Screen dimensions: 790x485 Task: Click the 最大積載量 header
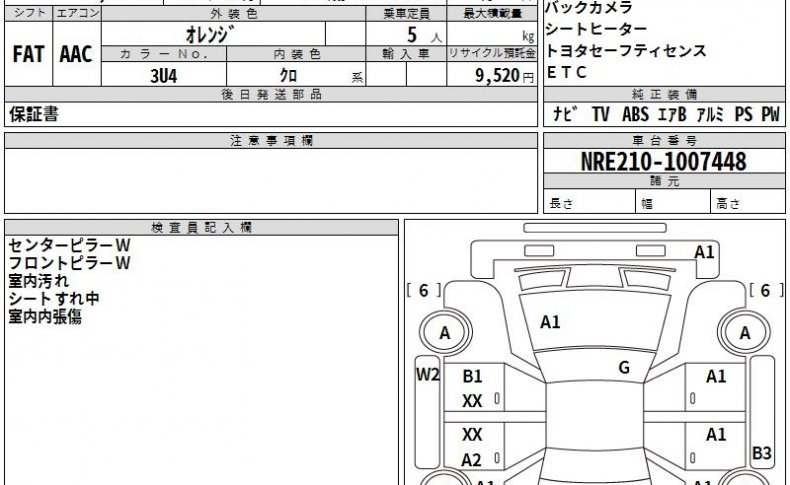click(492, 14)
